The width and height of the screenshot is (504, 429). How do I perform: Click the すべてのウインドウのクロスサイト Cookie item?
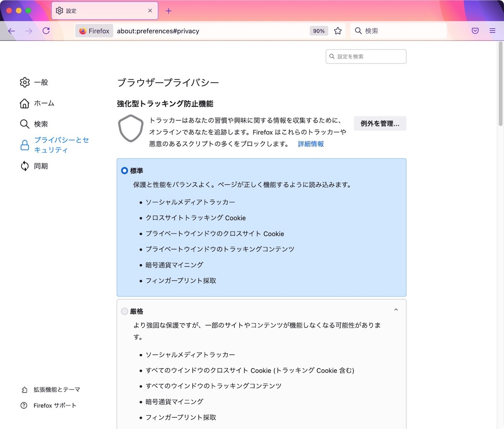point(250,370)
